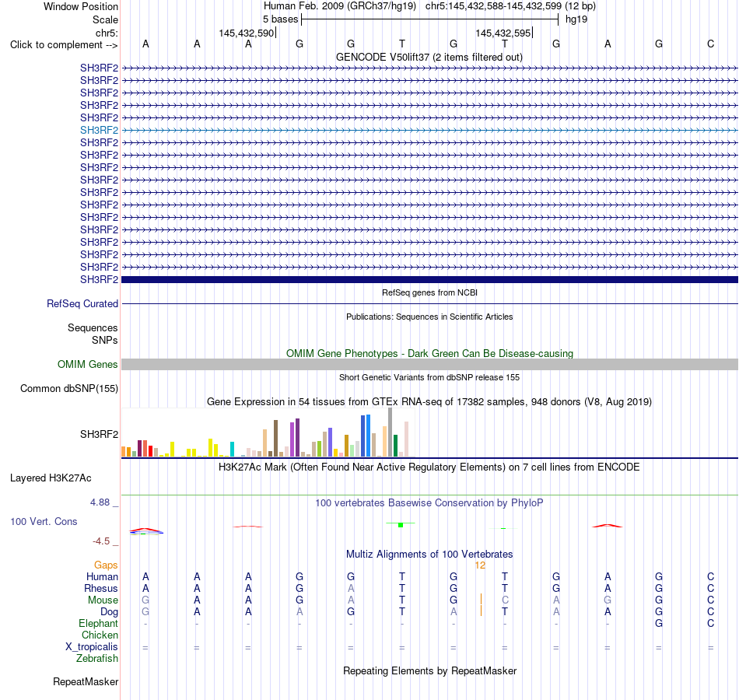Click the 'Rhesus' species label
Screen dimensions: 739x700
[x=101, y=588]
